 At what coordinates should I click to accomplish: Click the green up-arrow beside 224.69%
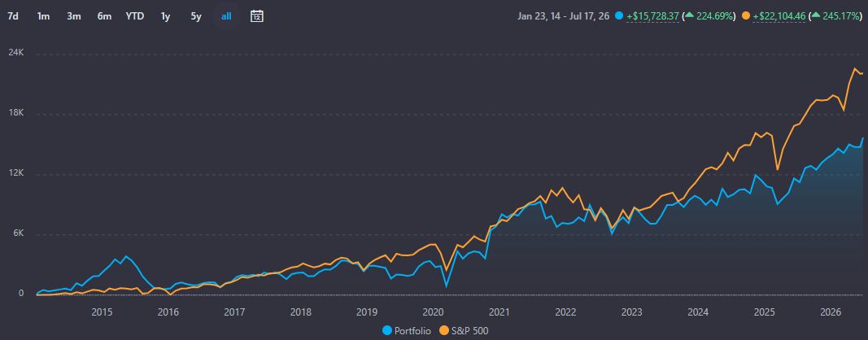689,16
